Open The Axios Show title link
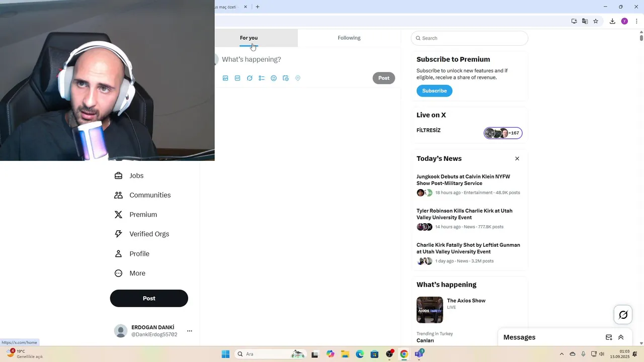The height and width of the screenshot is (362, 644). point(466,301)
